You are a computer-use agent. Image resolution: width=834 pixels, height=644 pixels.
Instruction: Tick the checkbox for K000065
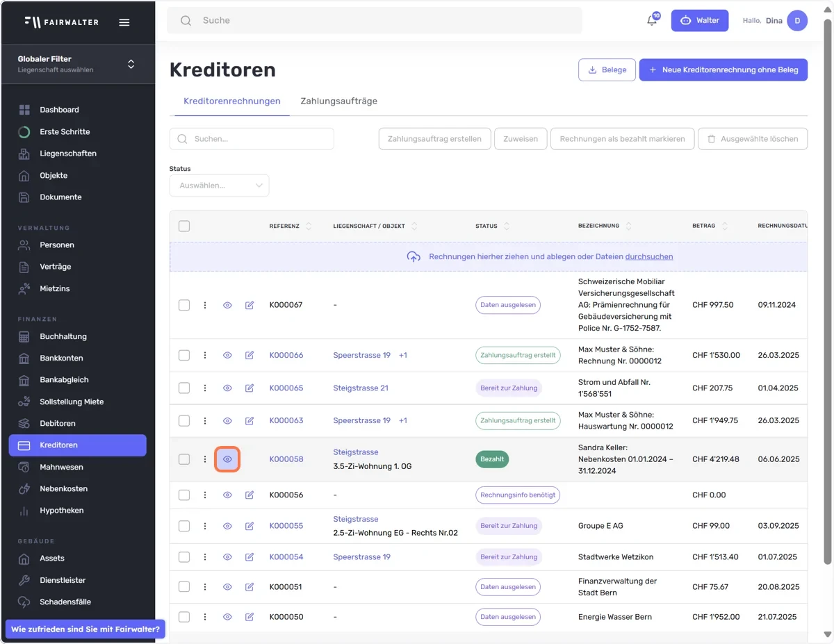[x=184, y=388]
